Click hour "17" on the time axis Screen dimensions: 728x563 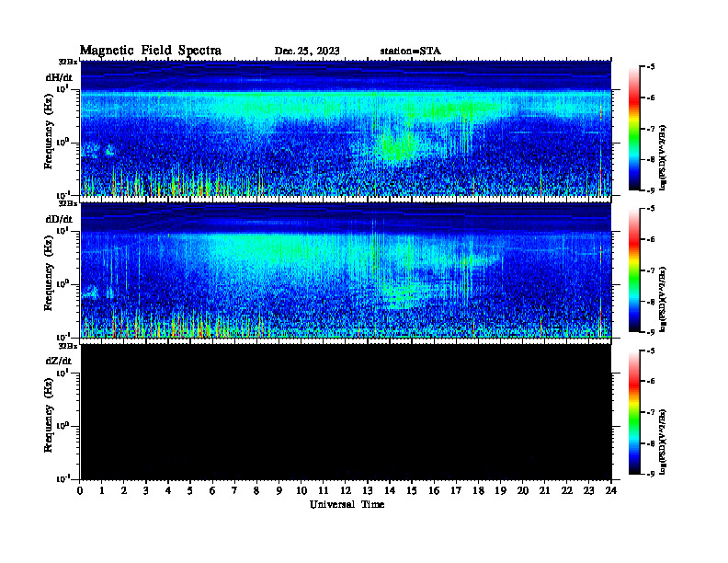click(x=456, y=490)
